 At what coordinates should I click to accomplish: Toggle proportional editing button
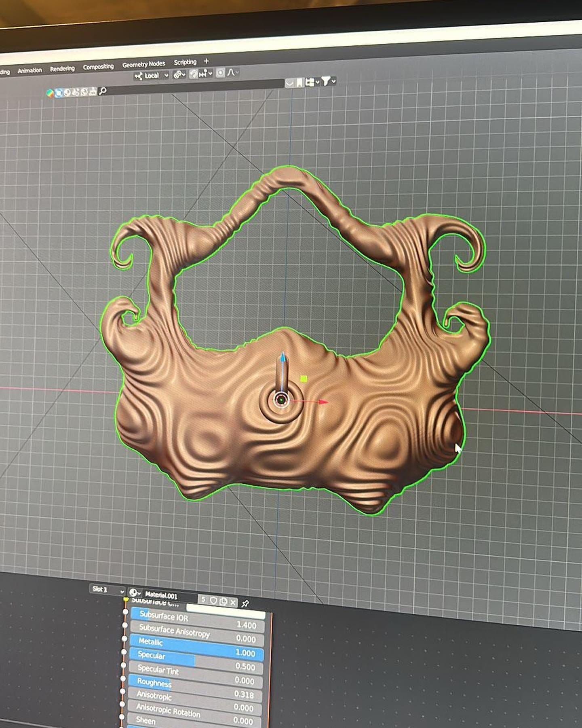click(220, 73)
